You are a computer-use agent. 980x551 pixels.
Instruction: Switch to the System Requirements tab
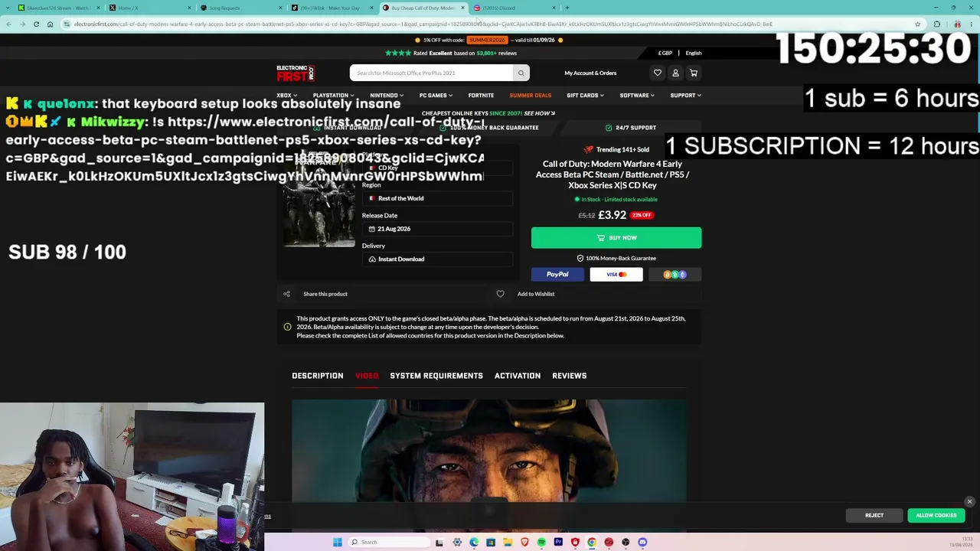[436, 376]
